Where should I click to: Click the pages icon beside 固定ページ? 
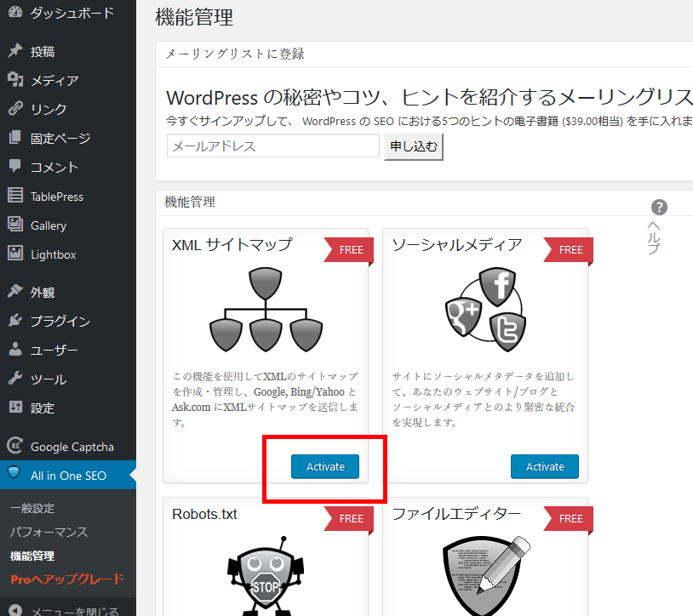coord(15,137)
